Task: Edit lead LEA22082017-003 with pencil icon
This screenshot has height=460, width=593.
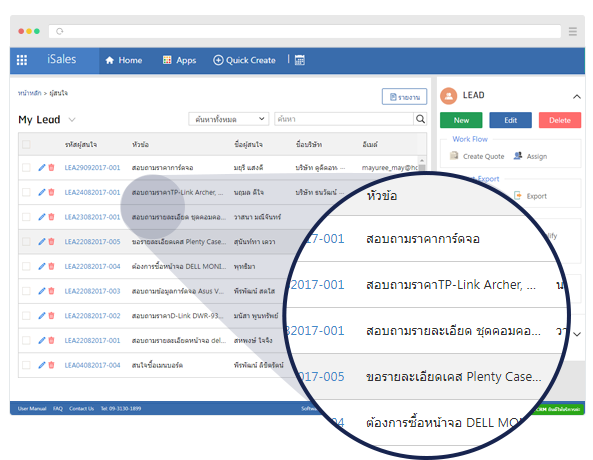Action: (42, 291)
